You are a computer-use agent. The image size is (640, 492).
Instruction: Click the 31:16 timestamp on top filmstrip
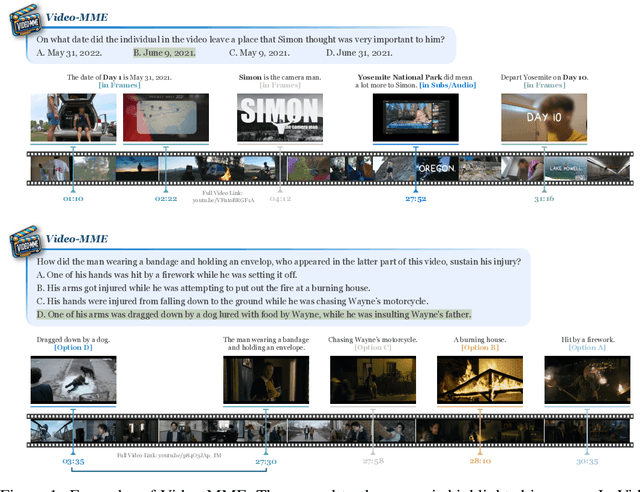coord(544,198)
